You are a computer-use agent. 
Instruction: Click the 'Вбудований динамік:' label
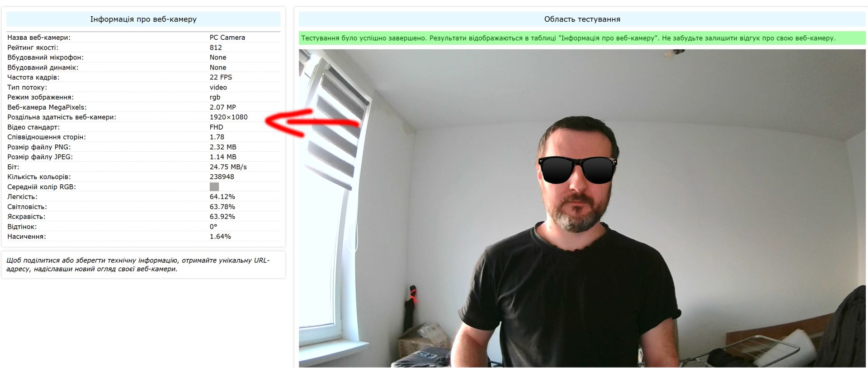click(43, 67)
